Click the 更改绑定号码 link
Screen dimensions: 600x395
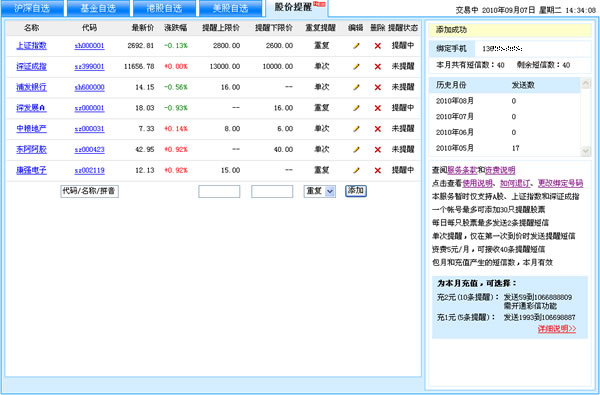561,183
